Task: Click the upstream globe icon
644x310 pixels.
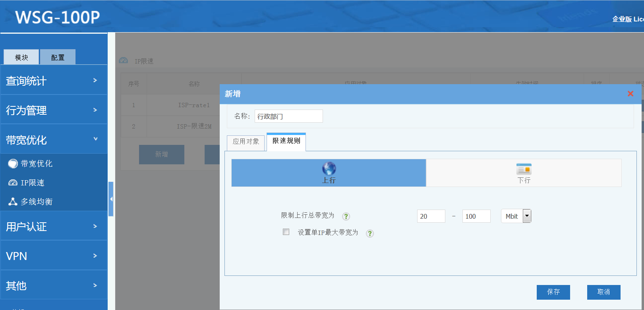Action: click(329, 169)
